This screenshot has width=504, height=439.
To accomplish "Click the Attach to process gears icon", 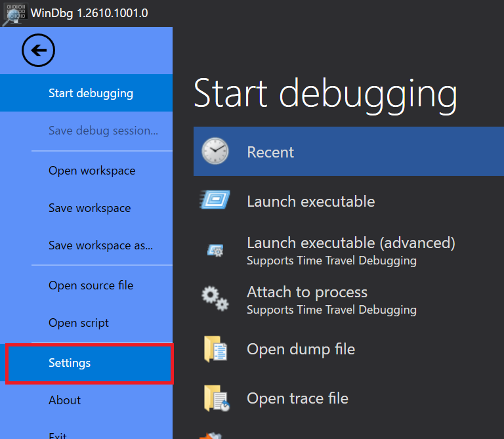I will (x=215, y=299).
